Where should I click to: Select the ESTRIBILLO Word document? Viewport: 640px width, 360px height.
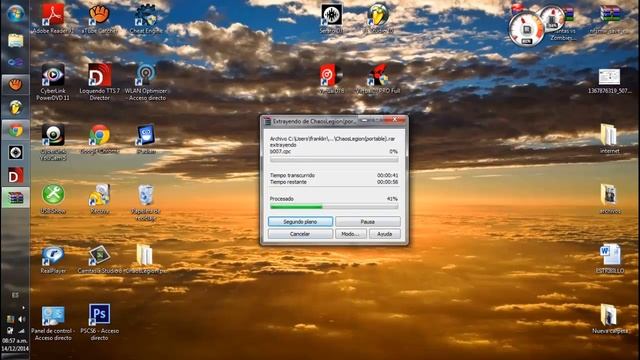pos(610,259)
